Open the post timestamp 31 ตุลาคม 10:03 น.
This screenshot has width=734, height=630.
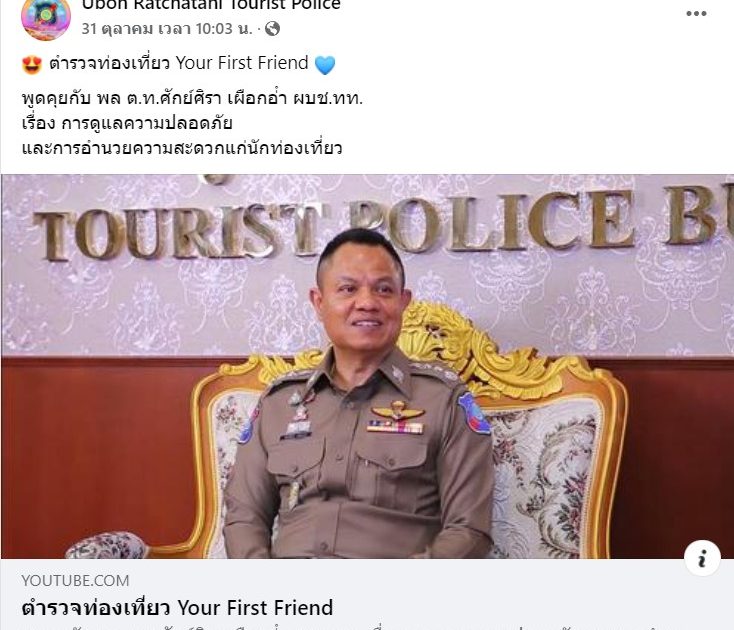(167, 29)
